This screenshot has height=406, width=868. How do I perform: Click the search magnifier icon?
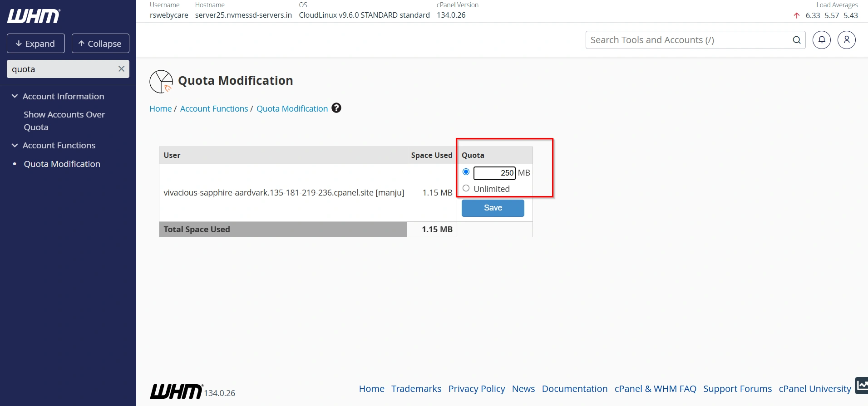point(796,40)
